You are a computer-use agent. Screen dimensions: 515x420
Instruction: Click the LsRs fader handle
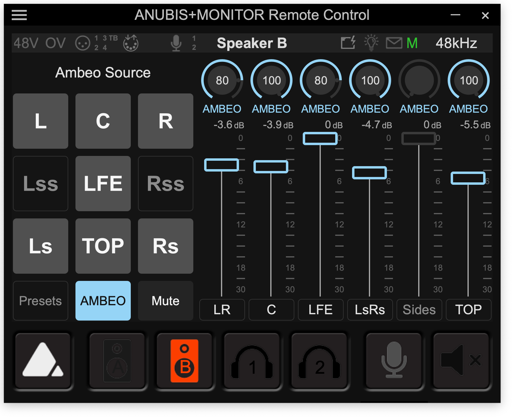[x=369, y=173]
